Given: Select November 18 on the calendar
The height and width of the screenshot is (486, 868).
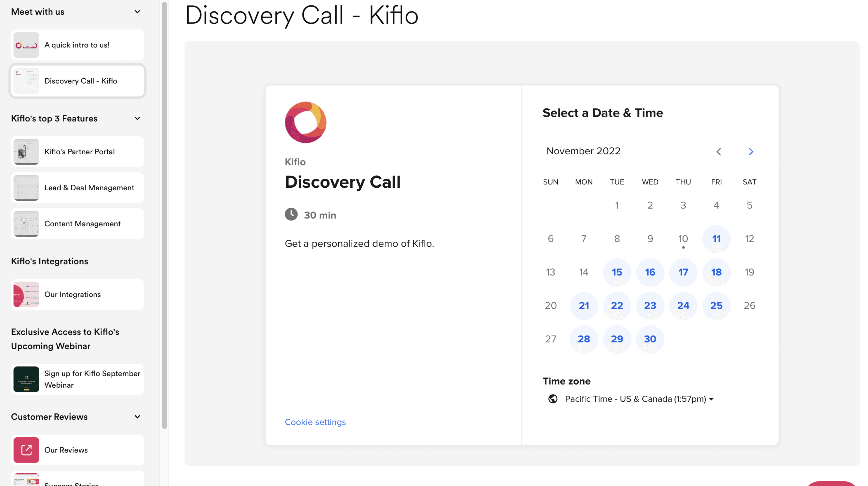Looking at the screenshot, I should pyautogui.click(x=716, y=272).
